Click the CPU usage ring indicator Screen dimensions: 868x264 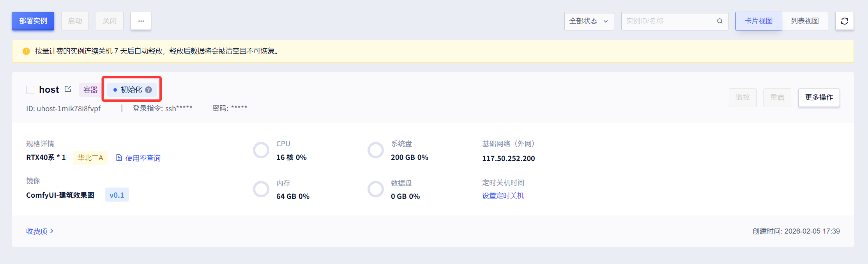(x=261, y=150)
